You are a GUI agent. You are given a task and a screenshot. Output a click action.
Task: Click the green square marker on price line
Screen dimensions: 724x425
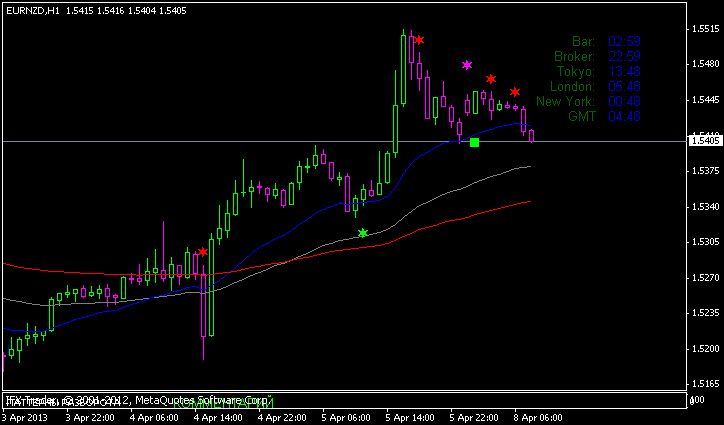(474, 142)
